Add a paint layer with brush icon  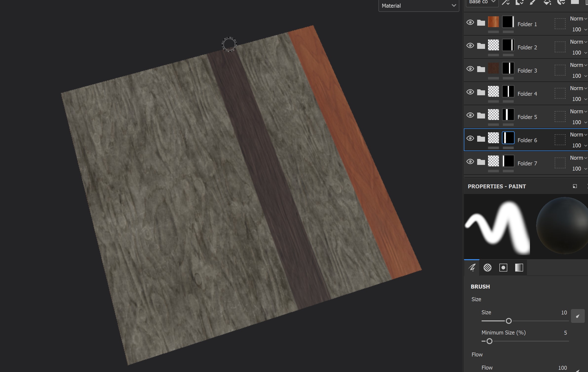click(533, 2)
